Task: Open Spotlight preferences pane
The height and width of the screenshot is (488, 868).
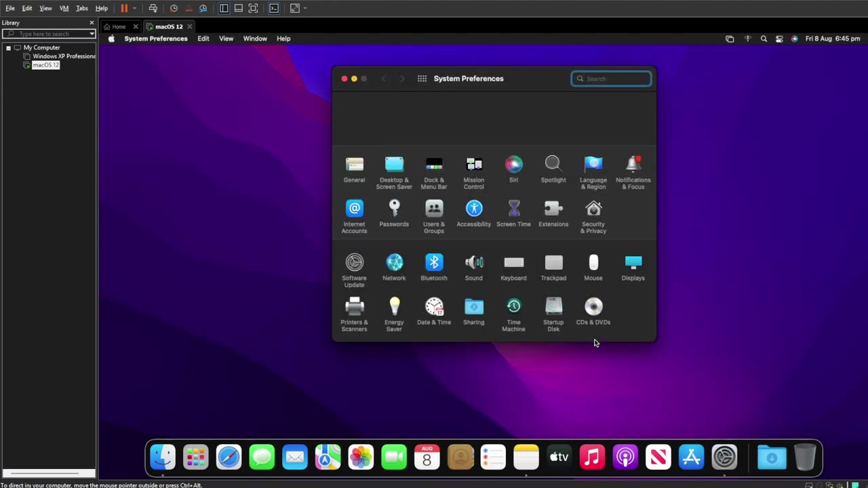Action: [553, 170]
